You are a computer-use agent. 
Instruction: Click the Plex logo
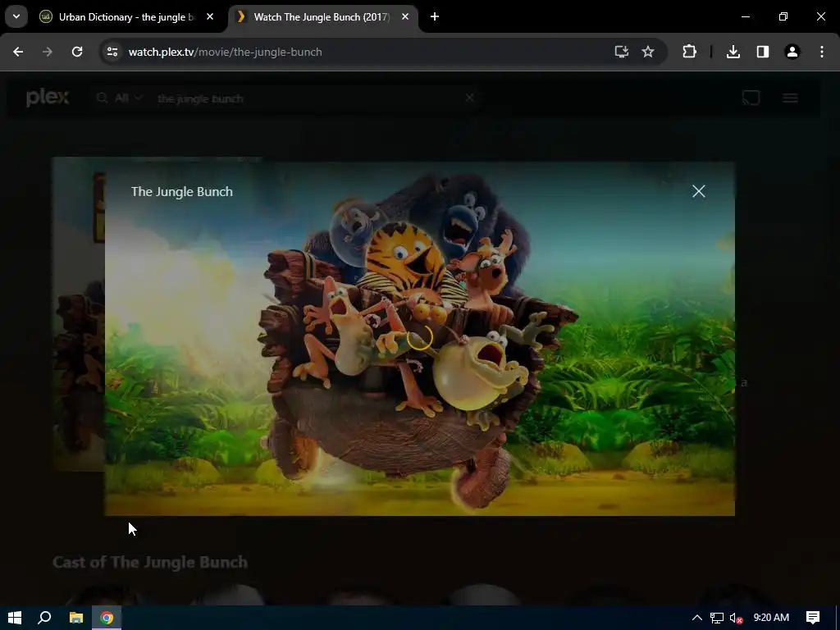tap(48, 98)
